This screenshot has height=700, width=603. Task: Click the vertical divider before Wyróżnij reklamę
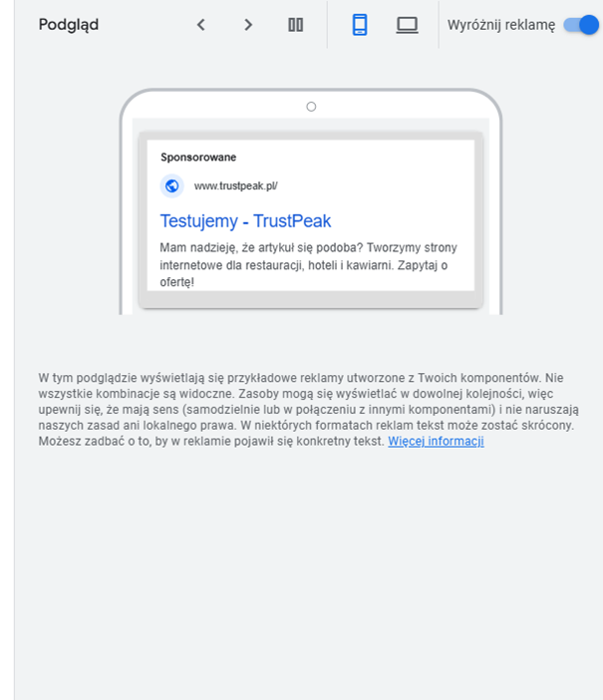[439, 25]
